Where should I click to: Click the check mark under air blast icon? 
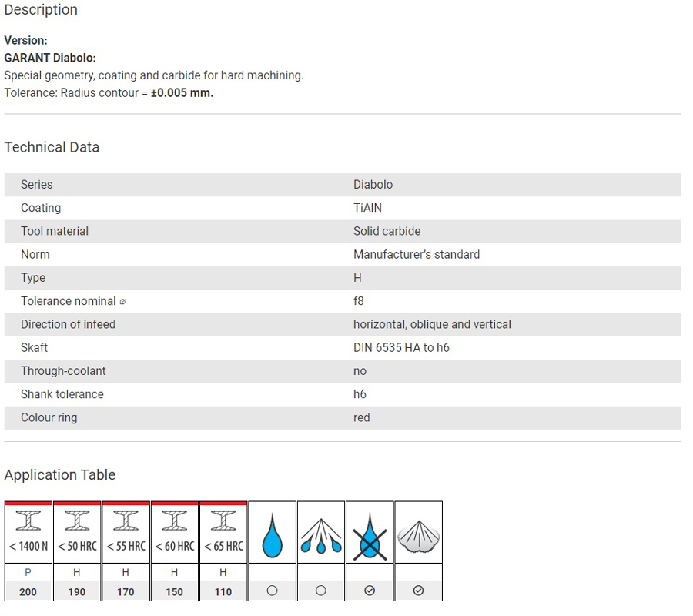point(419,591)
